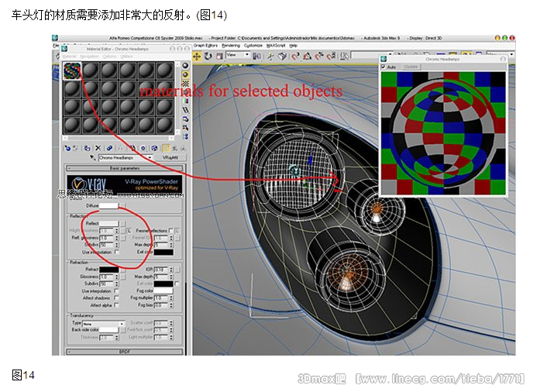Click the black Refract color swatch
The width and height of the screenshot is (547, 392).
tap(108, 270)
